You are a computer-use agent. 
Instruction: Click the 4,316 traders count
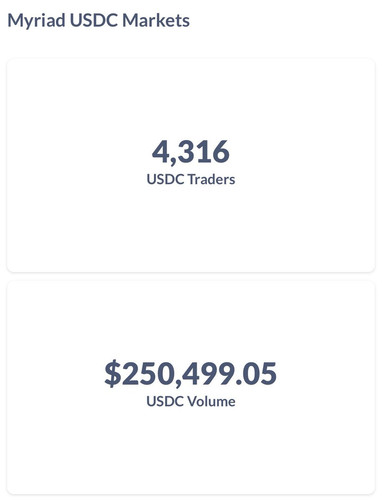pyautogui.click(x=191, y=152)
